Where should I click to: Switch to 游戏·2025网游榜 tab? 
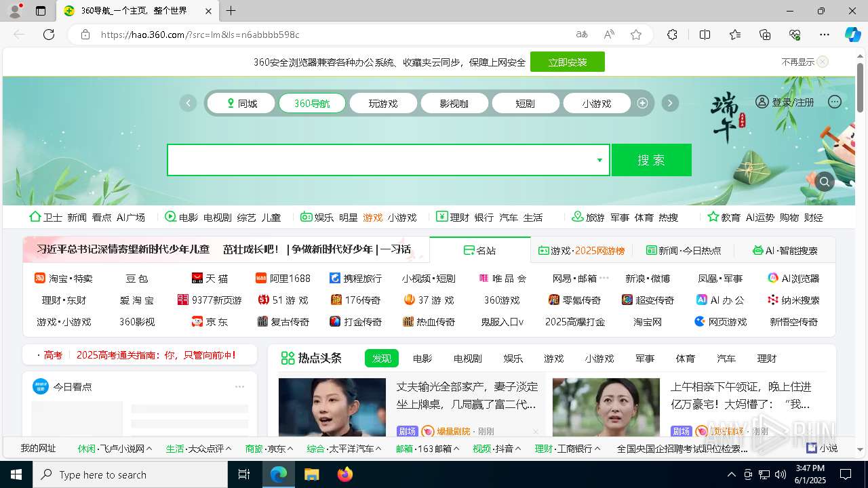(582, 250)
